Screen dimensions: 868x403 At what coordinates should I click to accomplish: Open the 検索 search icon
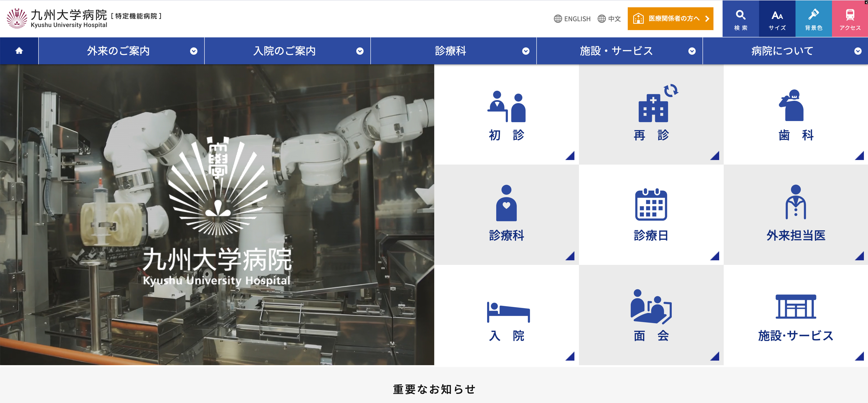(740, 18)
